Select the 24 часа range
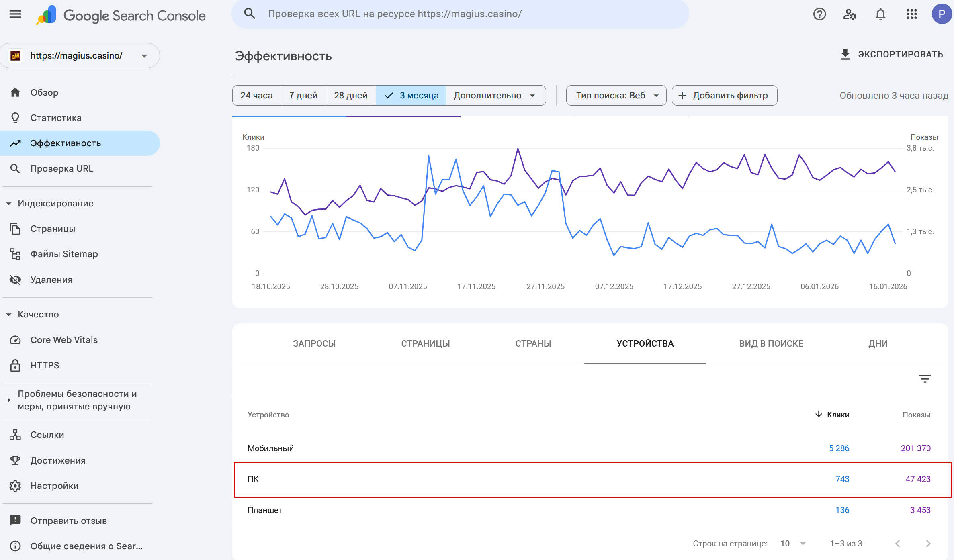954x560 pixels. coord(256,96)
